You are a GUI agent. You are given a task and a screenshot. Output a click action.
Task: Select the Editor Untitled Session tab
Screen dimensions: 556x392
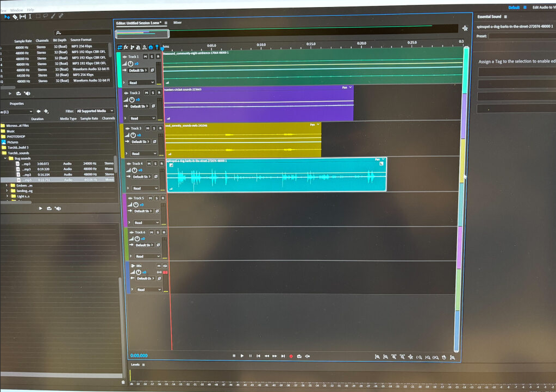(x=139, y=23)
